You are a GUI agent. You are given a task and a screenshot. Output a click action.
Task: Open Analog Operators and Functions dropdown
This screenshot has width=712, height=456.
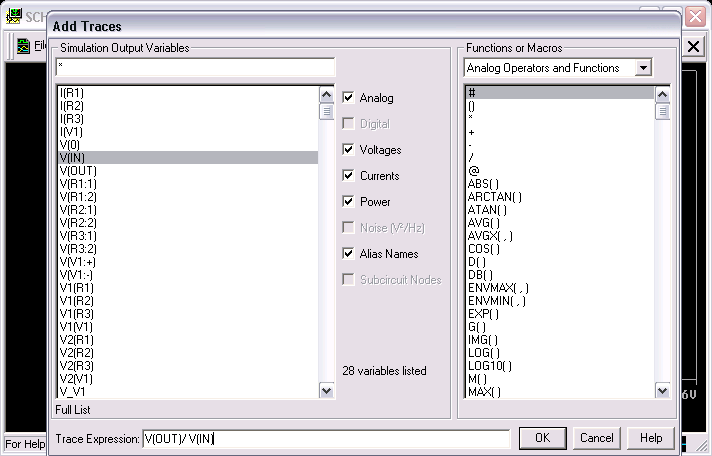click(x=643, y=68)
